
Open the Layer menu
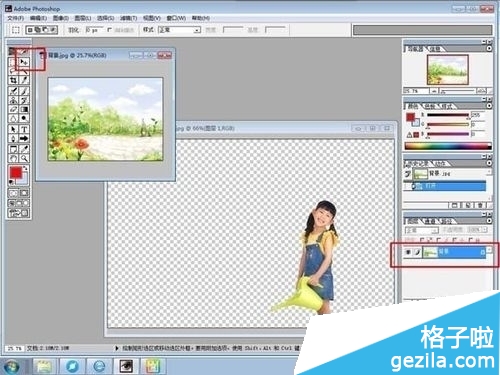(x=83, y=18)
